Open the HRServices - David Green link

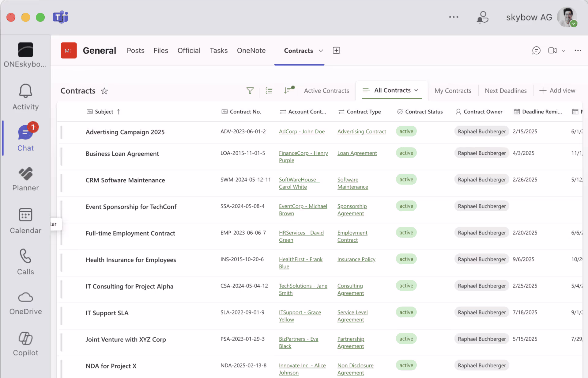click(301, 236)
